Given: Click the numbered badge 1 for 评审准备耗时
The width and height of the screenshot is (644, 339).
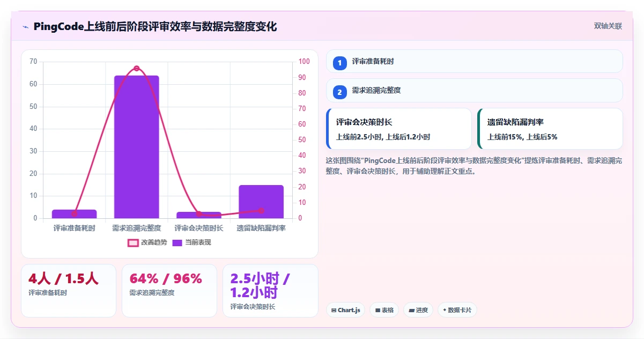Looking at the screenshot, I should 339,63.
